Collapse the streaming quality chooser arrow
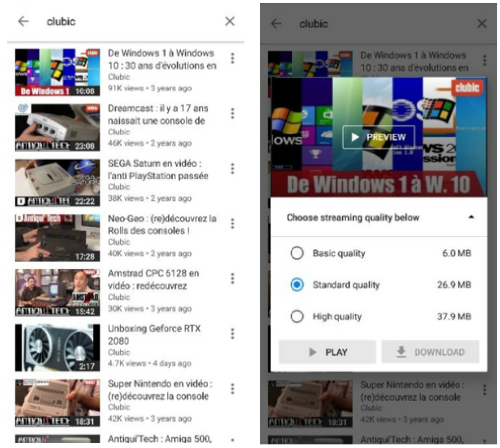The image size is (500, 448). pyautogui.click(x=471, y=217)
